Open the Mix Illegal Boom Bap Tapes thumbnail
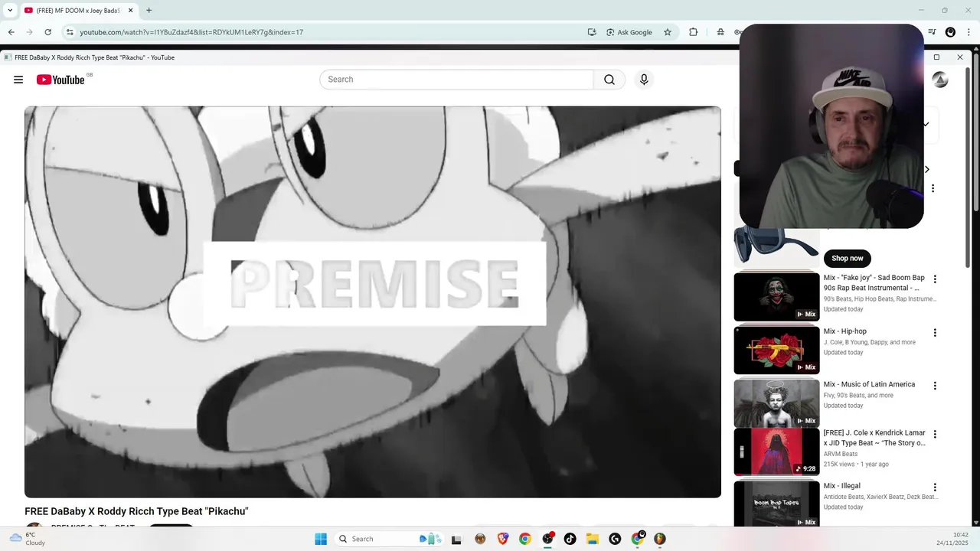 pyautogui.click(x=776, y=504)
